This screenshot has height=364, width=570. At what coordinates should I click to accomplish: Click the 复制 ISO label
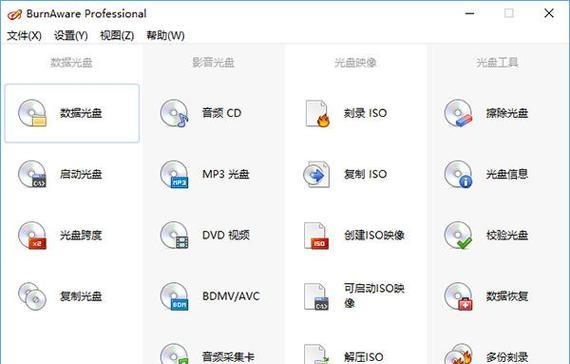click(365, 174)
